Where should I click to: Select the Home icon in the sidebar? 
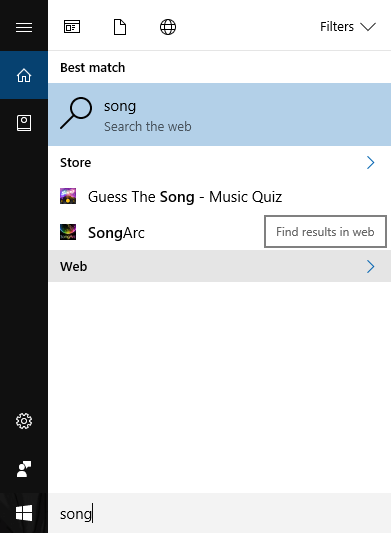point(24,75)
